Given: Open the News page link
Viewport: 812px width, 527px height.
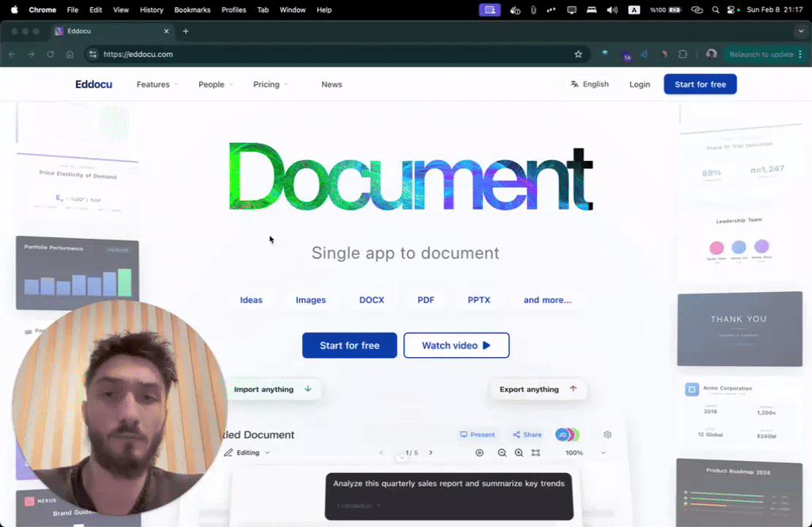Looking at the screenshot, I should click(x=331, y=84).
